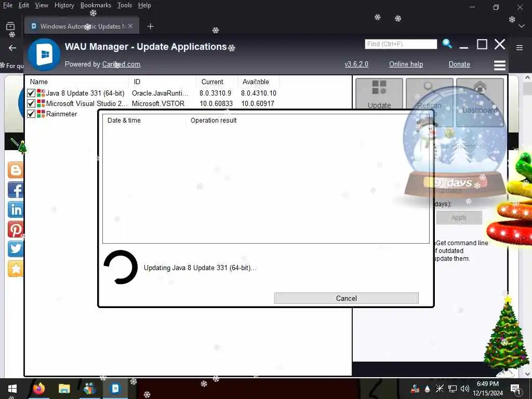Click page scrollbar up arrow

pyautogui.click(x=527, y=77)
